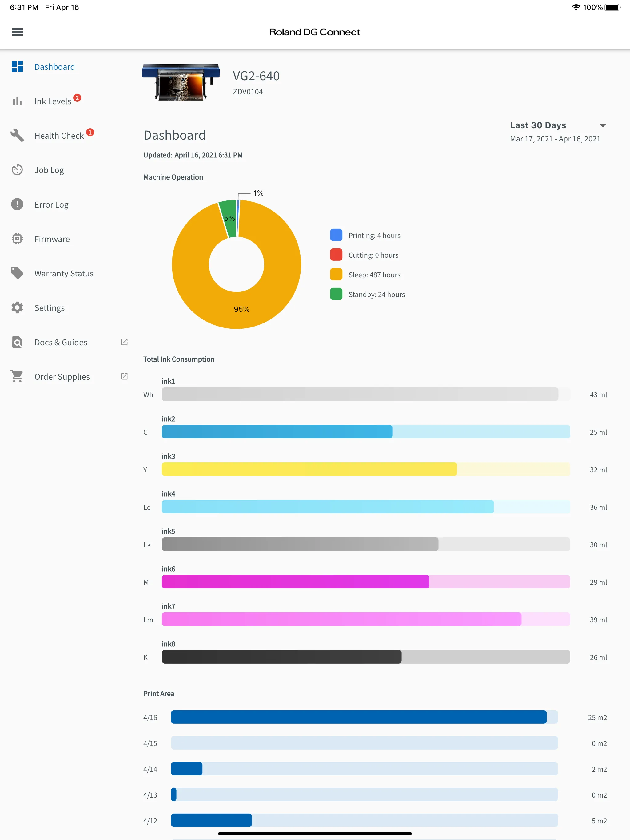The image size is (630, 840).
Task: Click the Ink Levels bar chart icon
Action: click(x=17, y=101)
